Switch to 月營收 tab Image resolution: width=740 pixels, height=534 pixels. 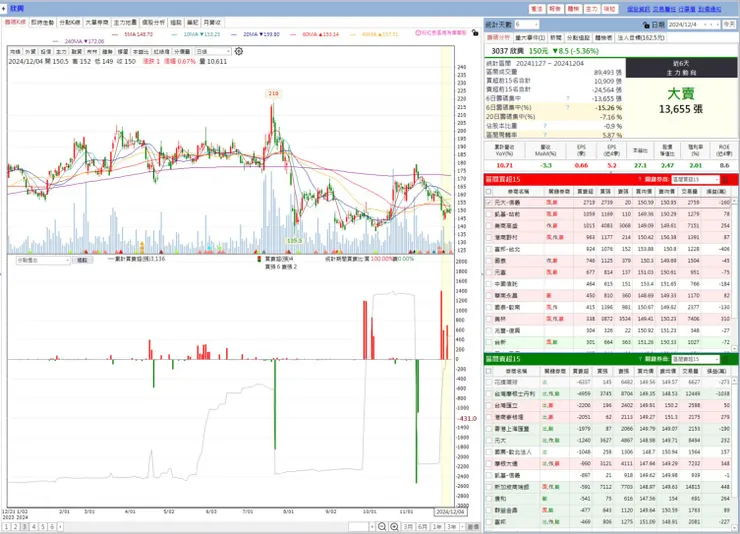click(212, 22)
